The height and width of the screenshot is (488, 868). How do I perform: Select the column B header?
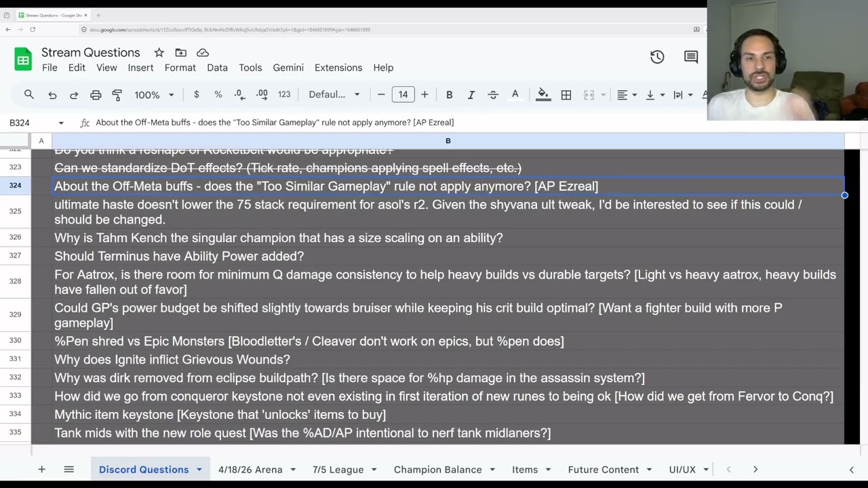[x=448, y=141]
